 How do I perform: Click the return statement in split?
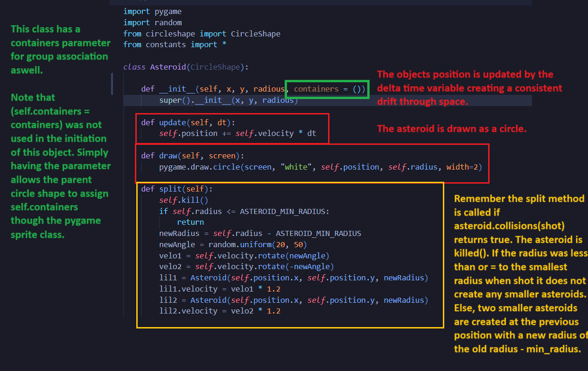point(190,222)
